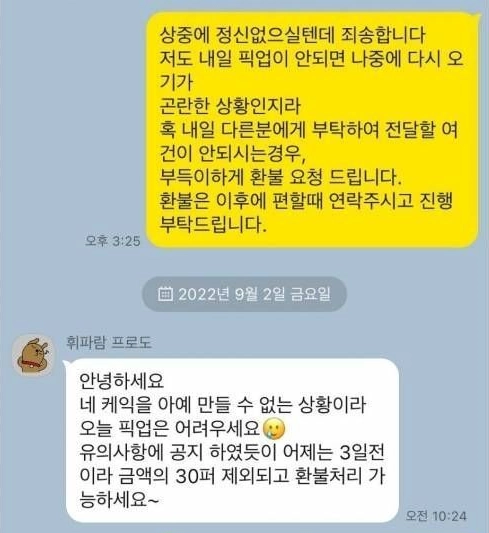Click the line 상중에 정신없으실텐데 죄송합니다

click(x=292, y=35)
